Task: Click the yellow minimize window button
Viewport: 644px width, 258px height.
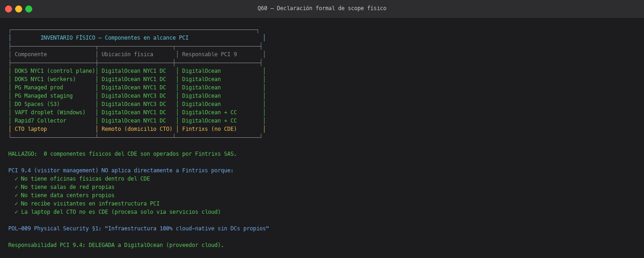Action: click(18, 9)
